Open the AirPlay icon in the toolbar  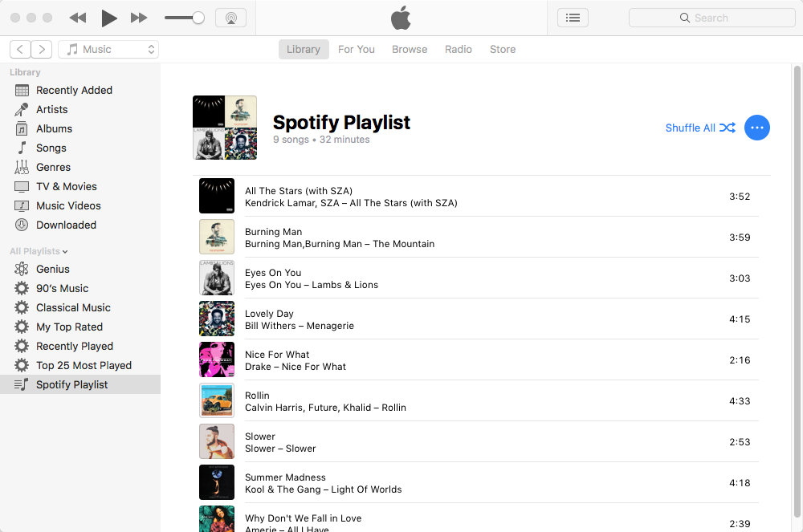click(x=231, y=17)
